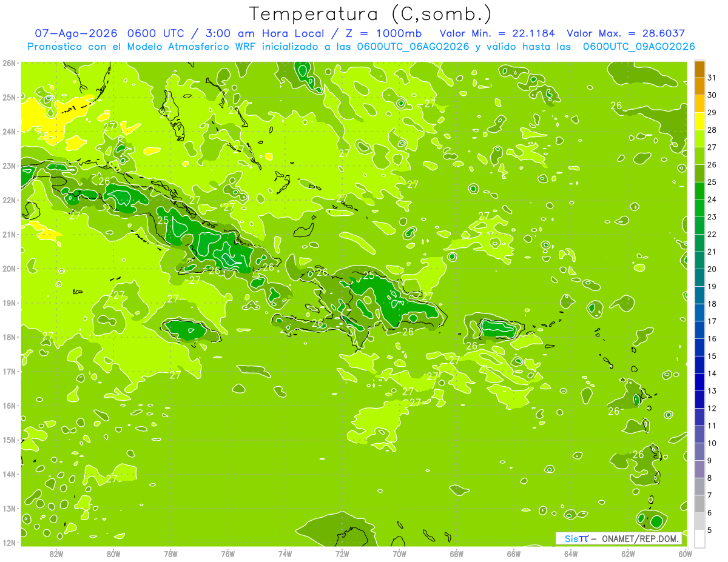Click legend value 22 on the color scale
728x562 pixels.
(x=712, y=235)
